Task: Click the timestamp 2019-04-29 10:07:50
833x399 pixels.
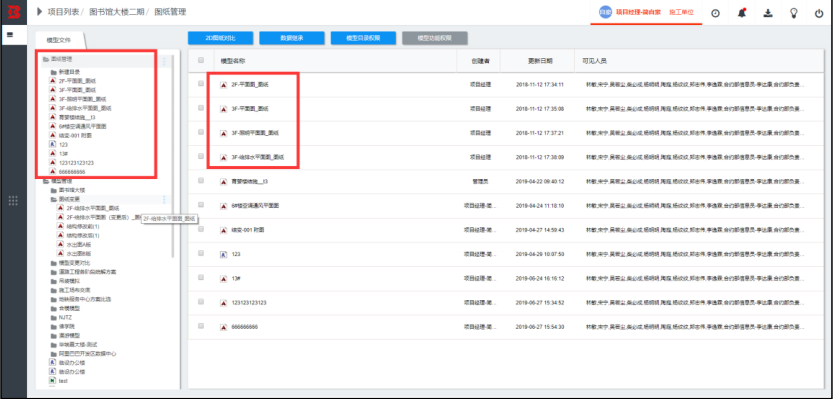Action: pos(539,254)
